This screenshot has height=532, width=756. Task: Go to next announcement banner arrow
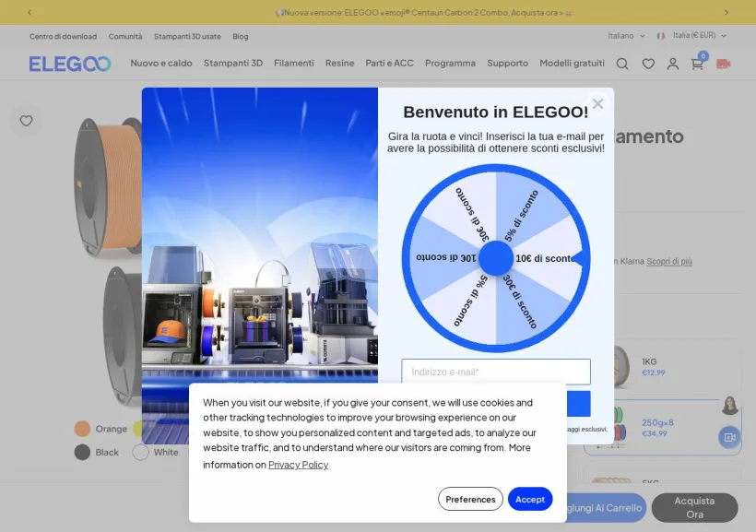[726, 13]
